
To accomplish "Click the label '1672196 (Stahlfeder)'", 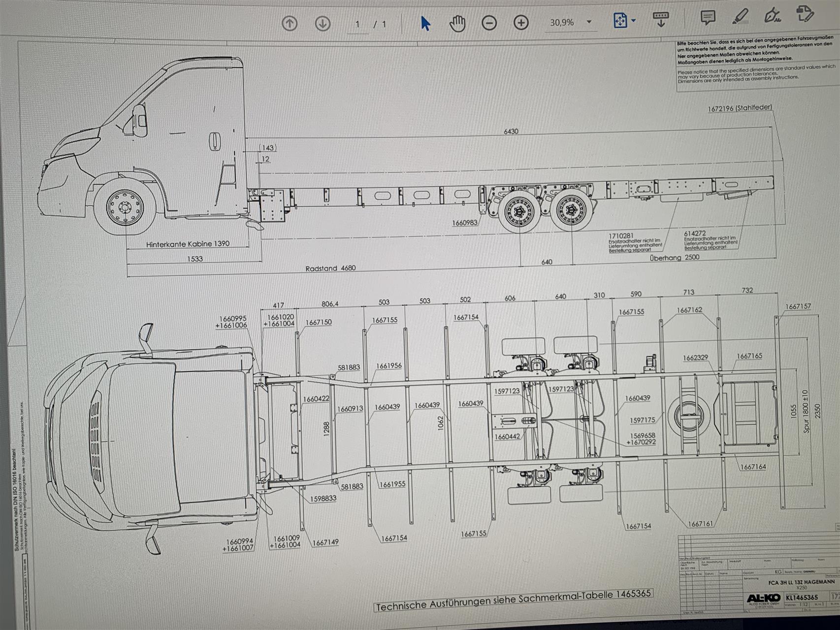I will [740, 108].
